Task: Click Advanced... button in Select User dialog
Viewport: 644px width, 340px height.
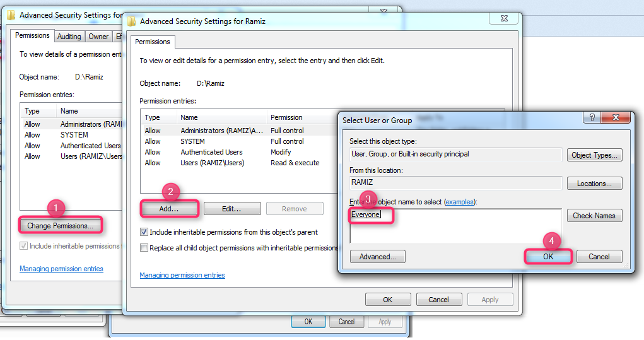Action: click(x=377, y=257)
